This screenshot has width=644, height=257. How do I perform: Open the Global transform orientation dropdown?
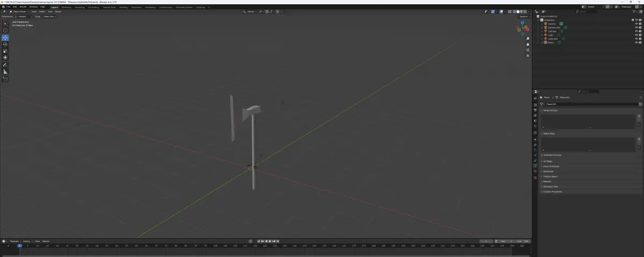click(x=250, y=11)
